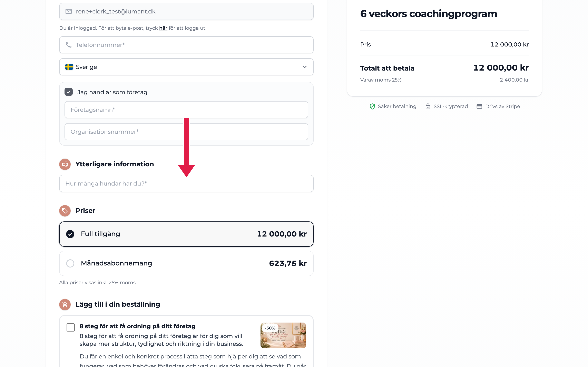Click the phone icon in Telefonnummer field

click(69, 45)
